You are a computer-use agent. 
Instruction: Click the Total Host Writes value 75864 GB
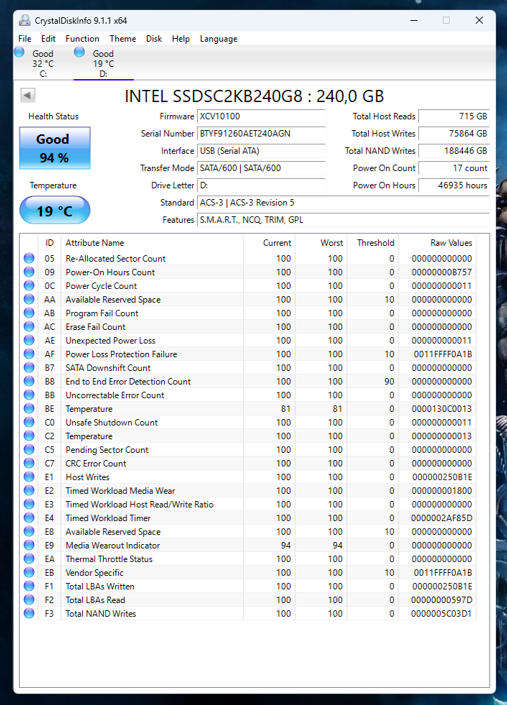pos(454,134)
